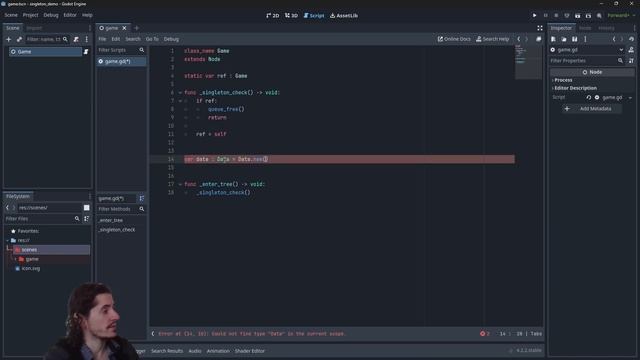Screen dimensions: 640x360
Task: Jump to _enter_tree method
Action: pos(111,220)
